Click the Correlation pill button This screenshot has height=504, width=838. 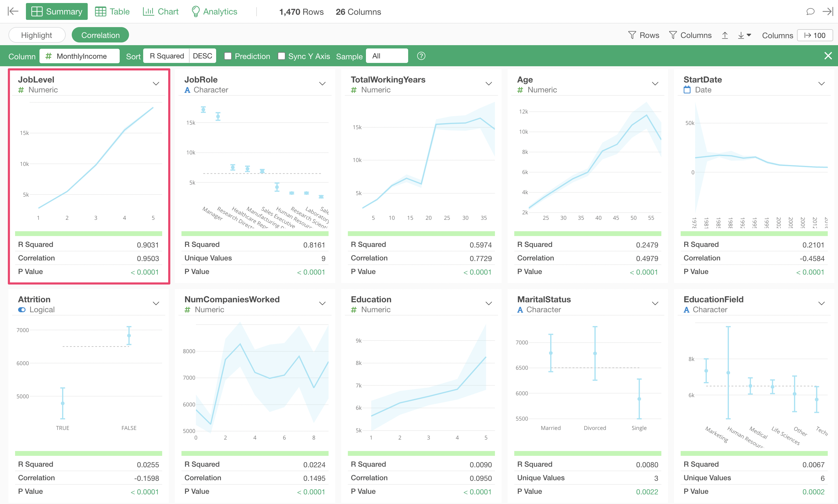100,35
